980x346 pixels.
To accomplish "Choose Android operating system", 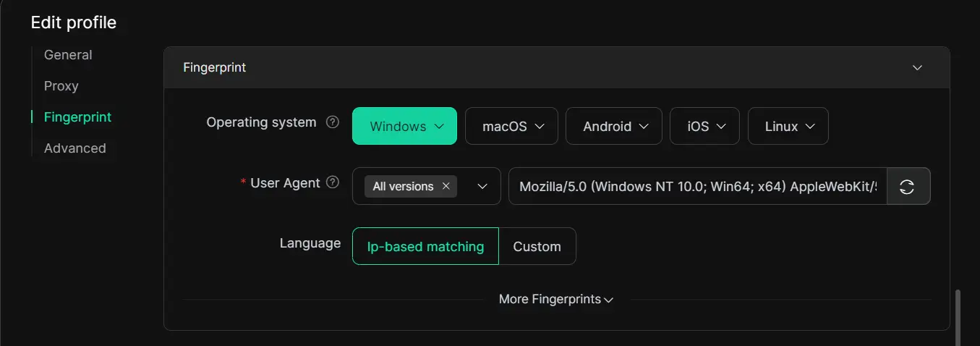I will click(x=613, y=126).
